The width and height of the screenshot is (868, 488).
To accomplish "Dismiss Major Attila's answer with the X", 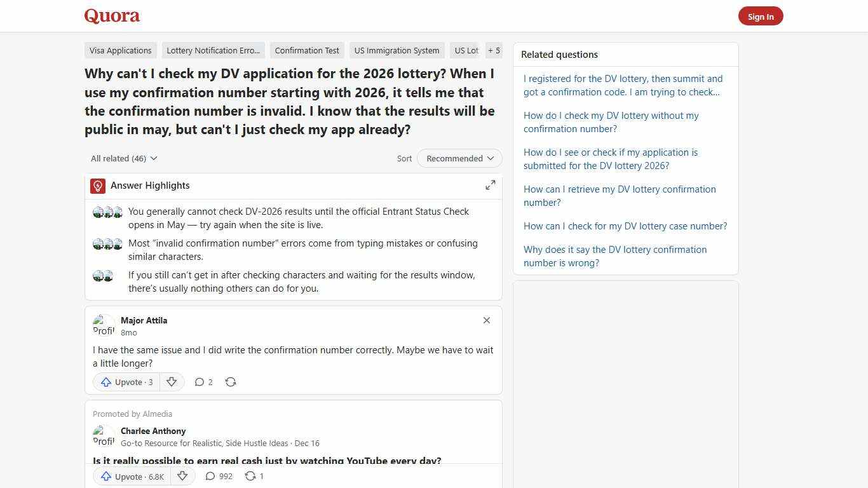I will [487, 320].
